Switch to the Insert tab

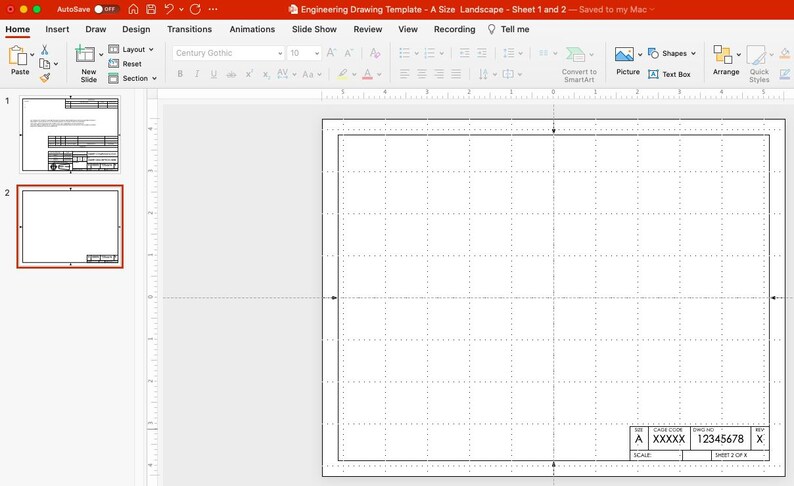[57, 29]
